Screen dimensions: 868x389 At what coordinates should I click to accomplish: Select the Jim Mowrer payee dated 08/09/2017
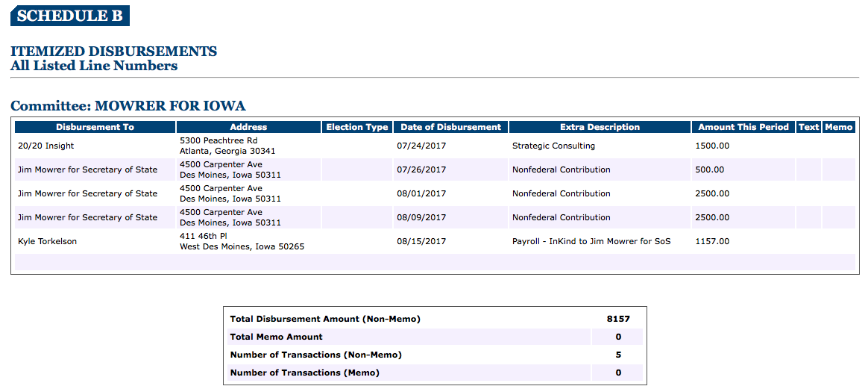87,217
